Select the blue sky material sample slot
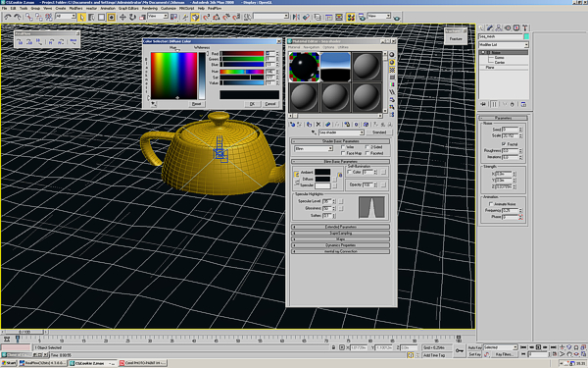This screenshot has height=368, width=588. point(335,67)
